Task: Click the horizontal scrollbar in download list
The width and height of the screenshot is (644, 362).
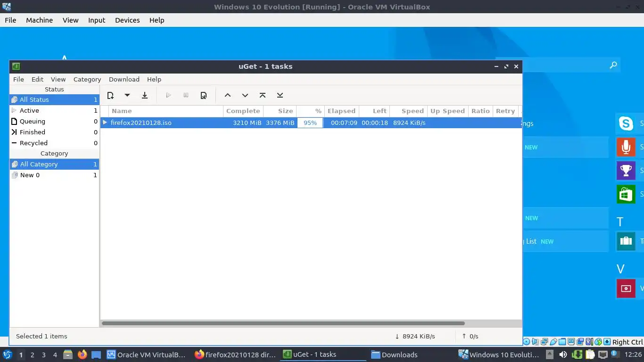Action: point(283,323)
